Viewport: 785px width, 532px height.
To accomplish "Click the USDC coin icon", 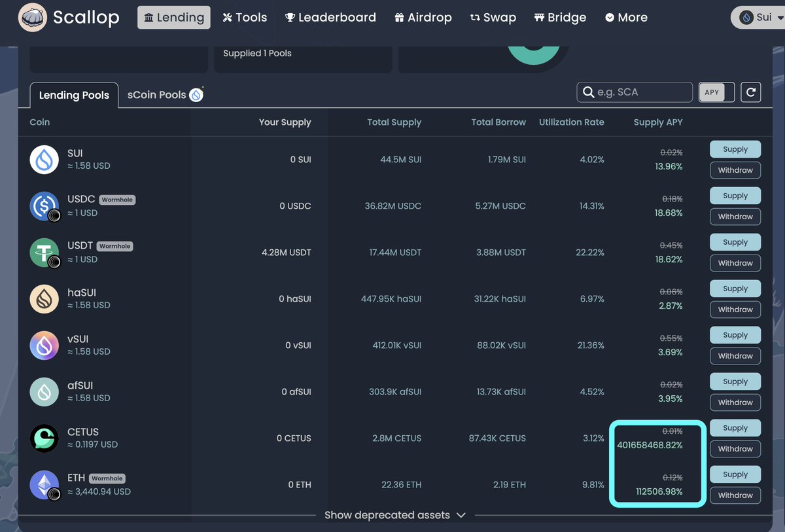I will pos(44,206).
